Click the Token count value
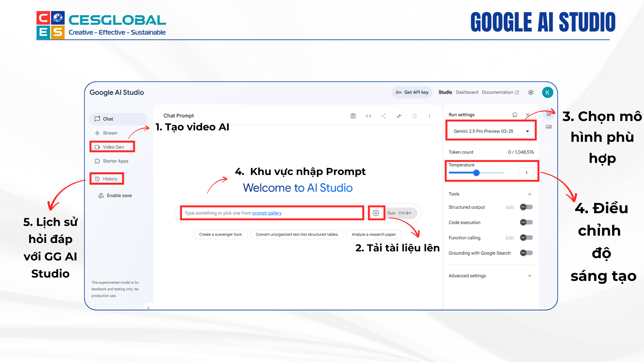This screenshot has height=362, width=644. coord(521,152)
